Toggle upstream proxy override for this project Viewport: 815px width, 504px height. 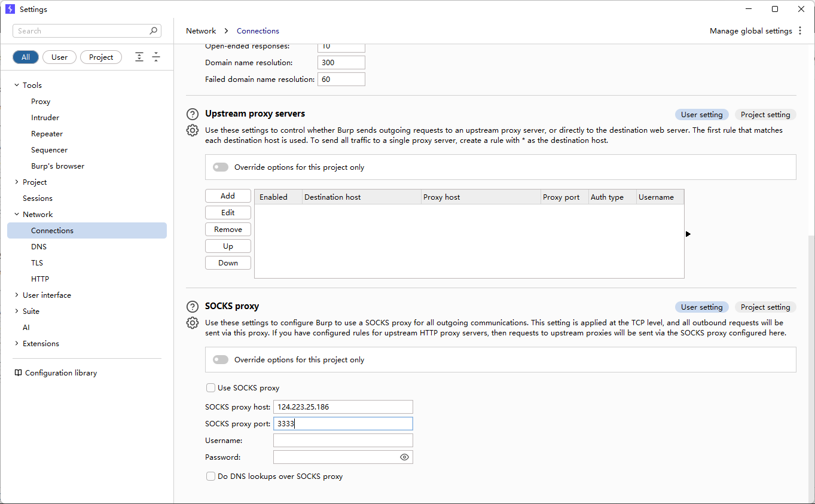point(221,167)
